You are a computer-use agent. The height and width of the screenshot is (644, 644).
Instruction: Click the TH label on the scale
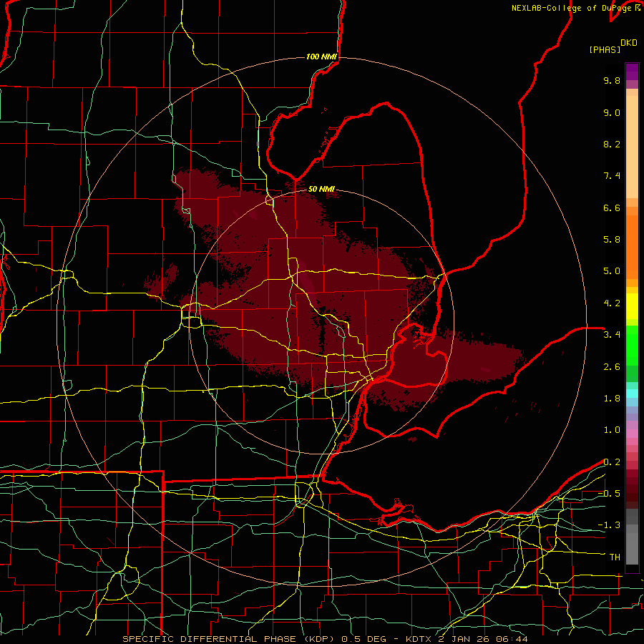click(x=615, y=557)
